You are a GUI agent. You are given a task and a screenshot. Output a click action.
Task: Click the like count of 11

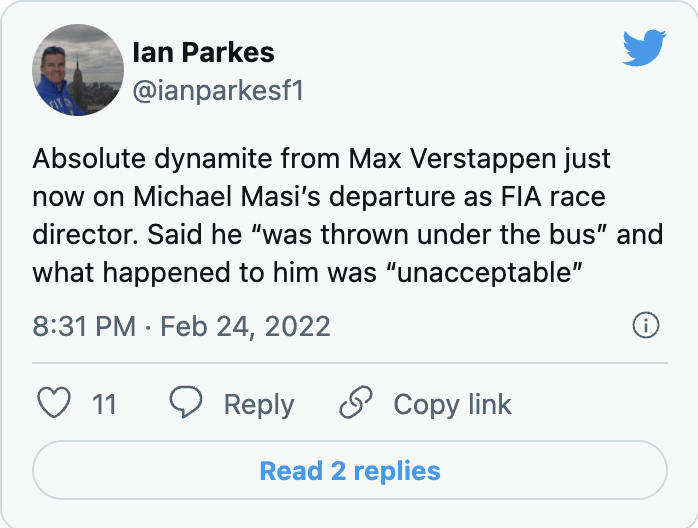click(x=104, y=404)
